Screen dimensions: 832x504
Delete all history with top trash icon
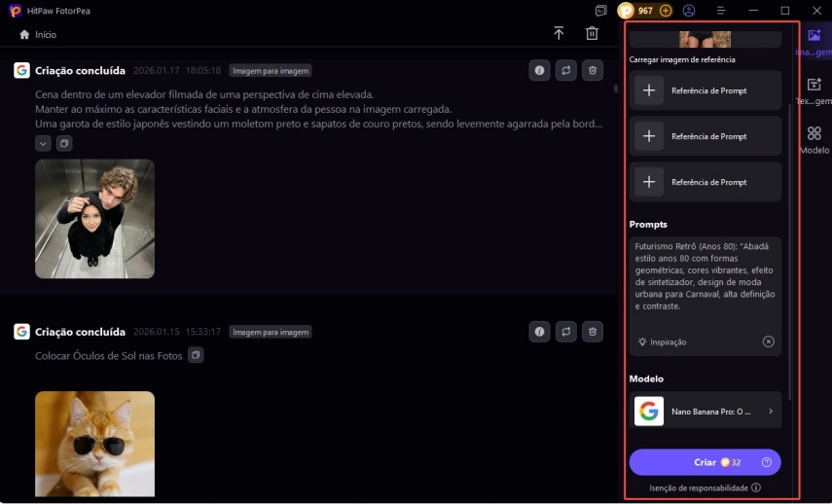point(592,33)
